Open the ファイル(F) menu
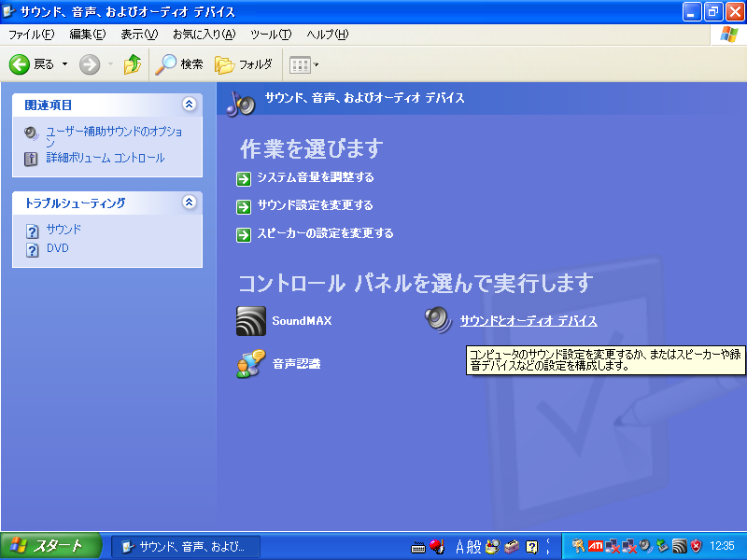 [32, 35]
